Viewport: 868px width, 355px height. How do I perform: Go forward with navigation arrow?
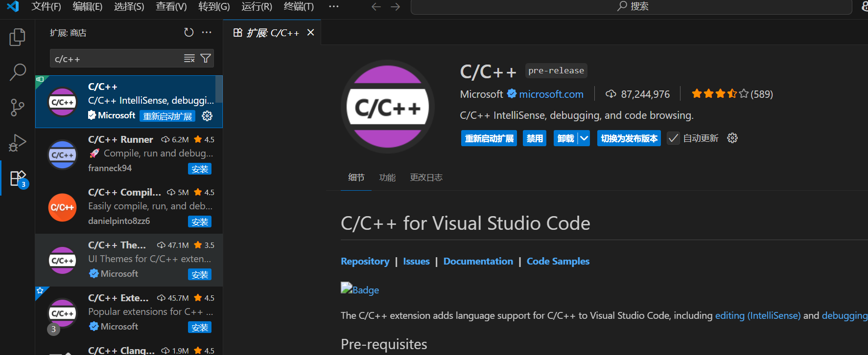point(396,6)
